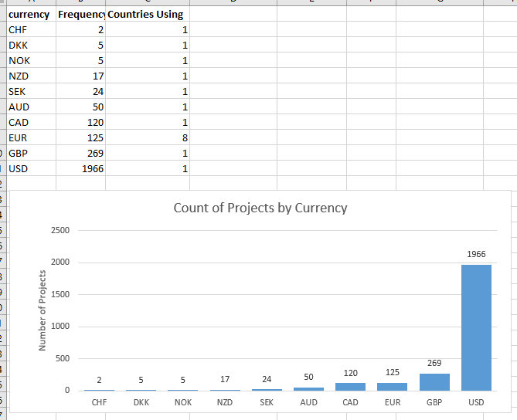Click the 'Countries Using' header cell
Viewport: 517px width, 420px height.
(x=147, y=15)
